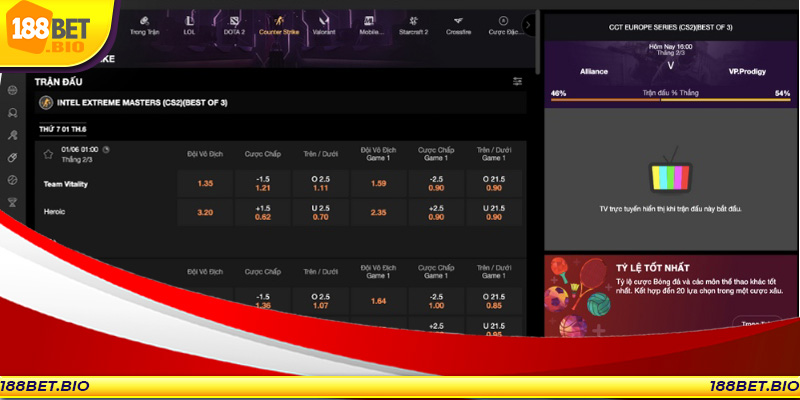800x400 pixels.
Task: Select the Trong Trận live tab
Action: (x=145, y=24)
